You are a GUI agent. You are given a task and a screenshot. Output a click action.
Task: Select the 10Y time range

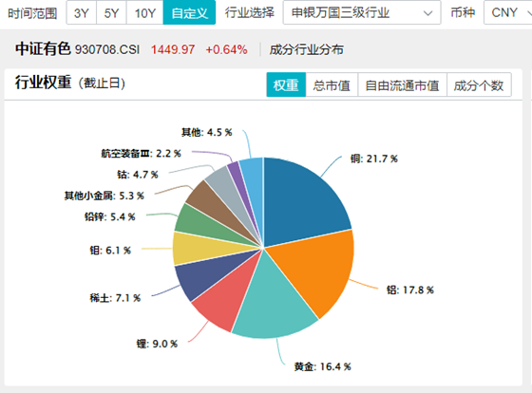point(144,13)
